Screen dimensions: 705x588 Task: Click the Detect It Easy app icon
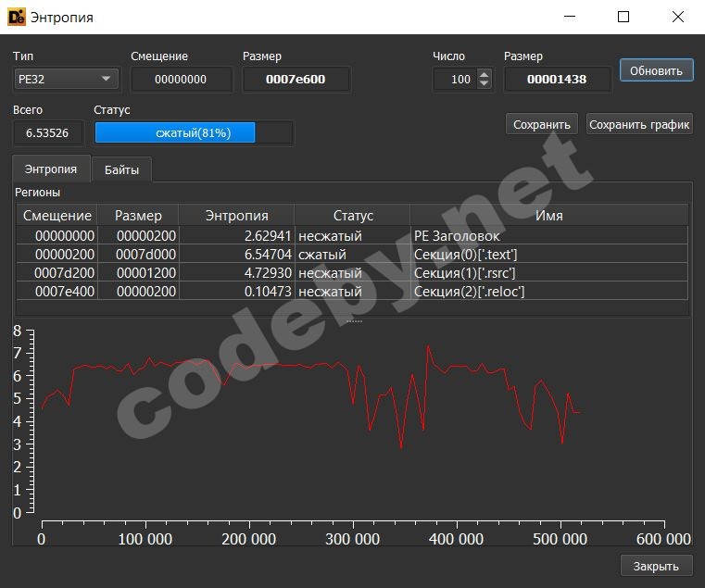click(16, 17)
